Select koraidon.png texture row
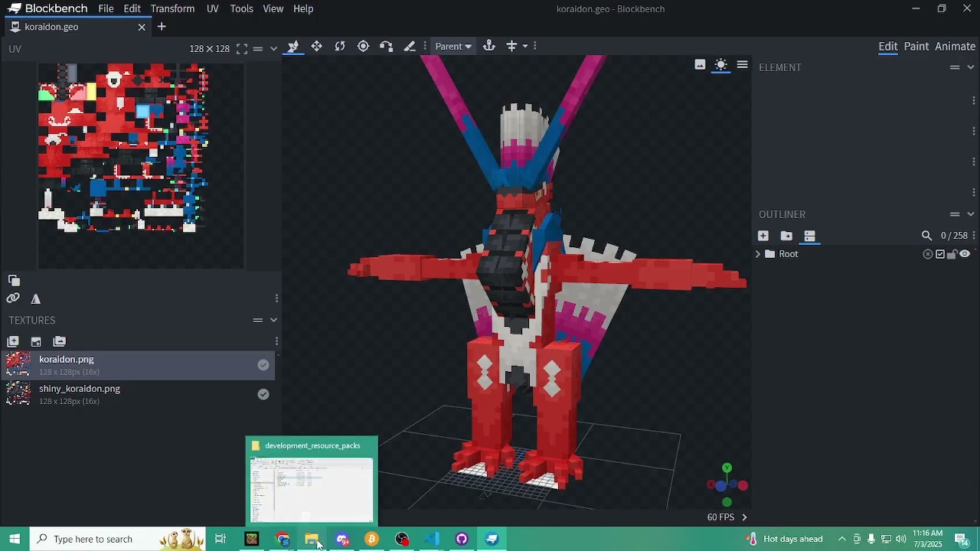 pos(138,365)
